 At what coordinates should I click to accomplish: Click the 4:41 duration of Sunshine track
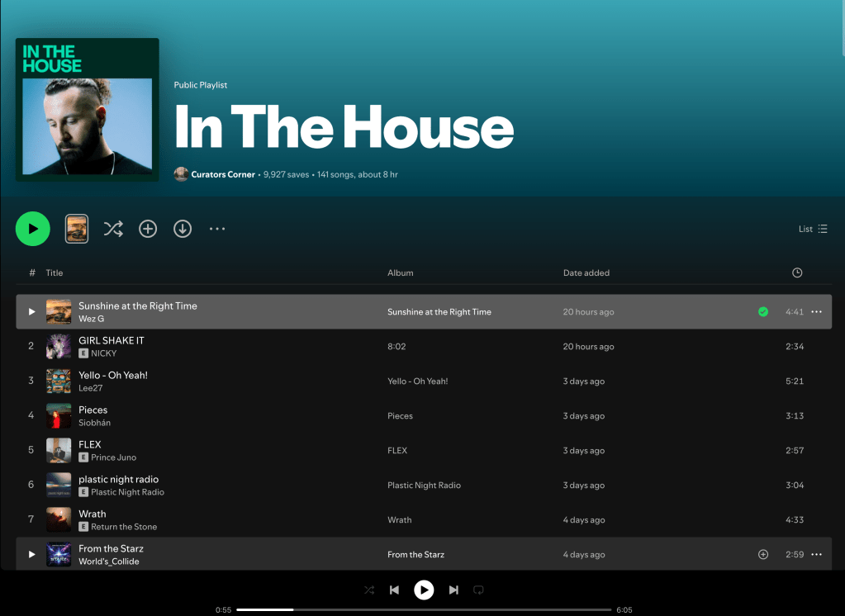795,311
